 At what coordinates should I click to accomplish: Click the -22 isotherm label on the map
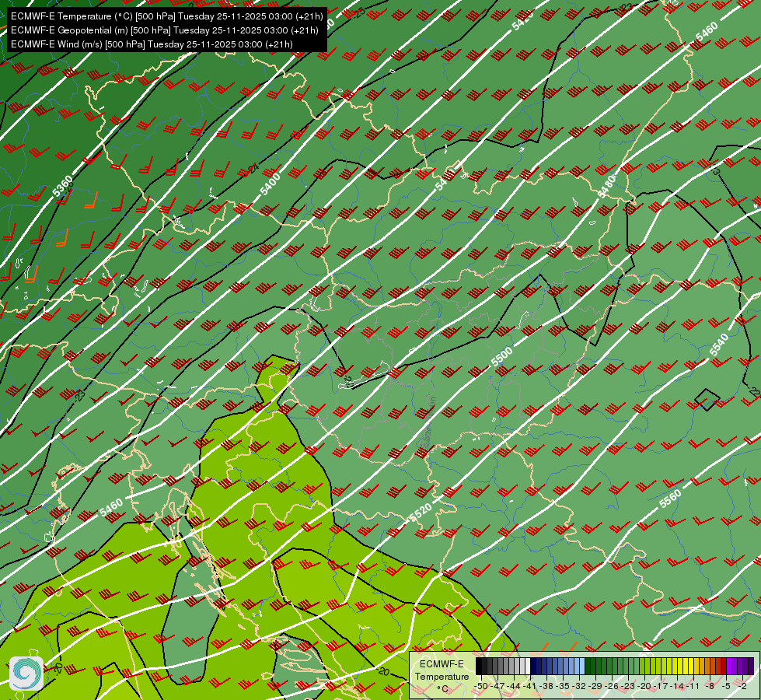click(754, 391)
